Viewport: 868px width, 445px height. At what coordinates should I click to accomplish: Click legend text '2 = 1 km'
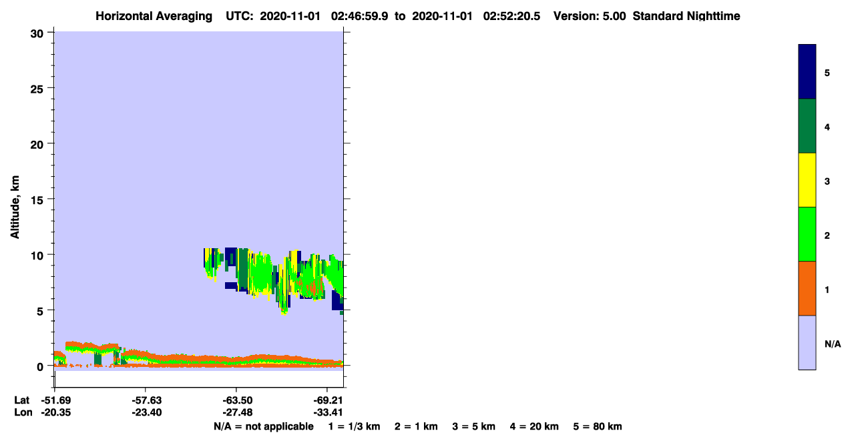pos(417,426)
